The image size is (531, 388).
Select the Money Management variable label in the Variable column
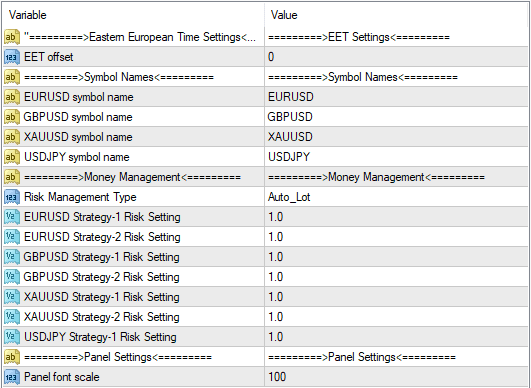(132, 177)
